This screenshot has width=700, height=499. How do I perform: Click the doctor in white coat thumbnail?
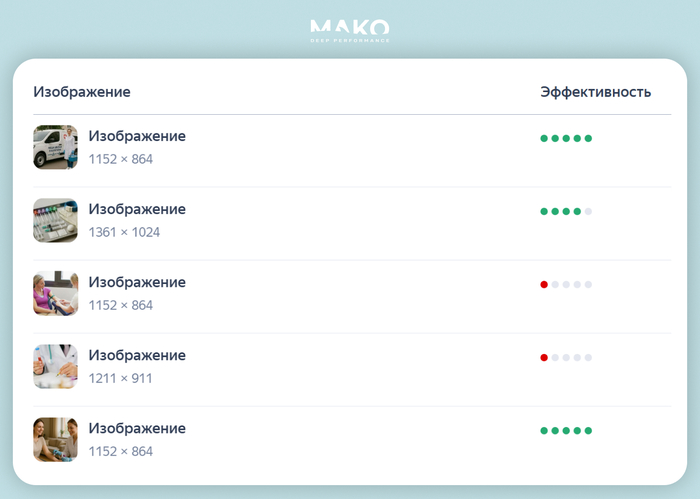pos(55,366)
